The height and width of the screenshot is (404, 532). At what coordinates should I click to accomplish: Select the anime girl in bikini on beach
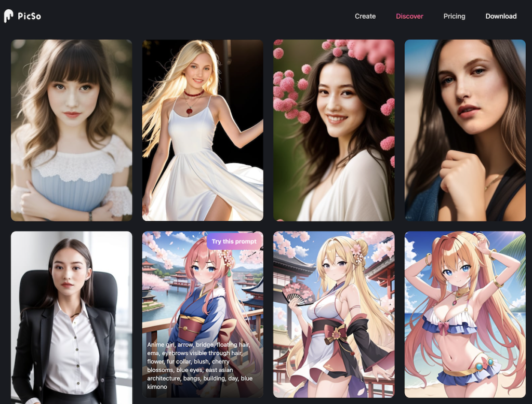click(465, 315)
